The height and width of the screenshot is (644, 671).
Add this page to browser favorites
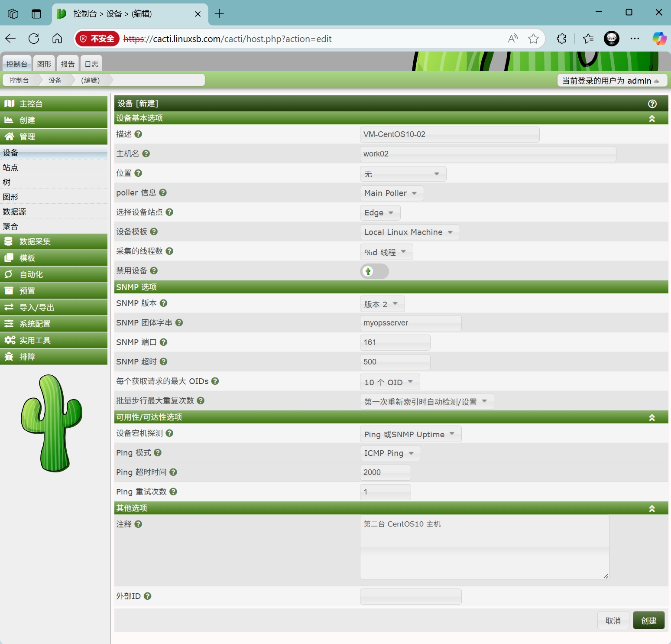pyautogui.click(x=533, y=39)
